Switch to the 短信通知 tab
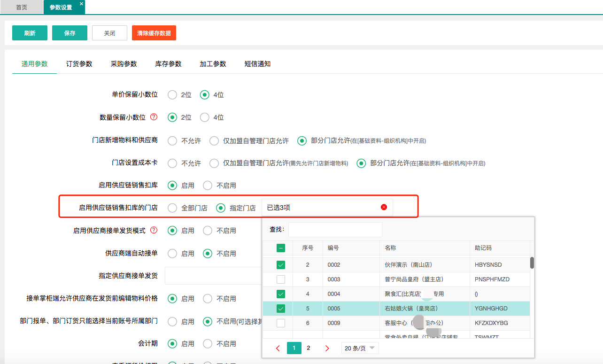 [257, 64]
